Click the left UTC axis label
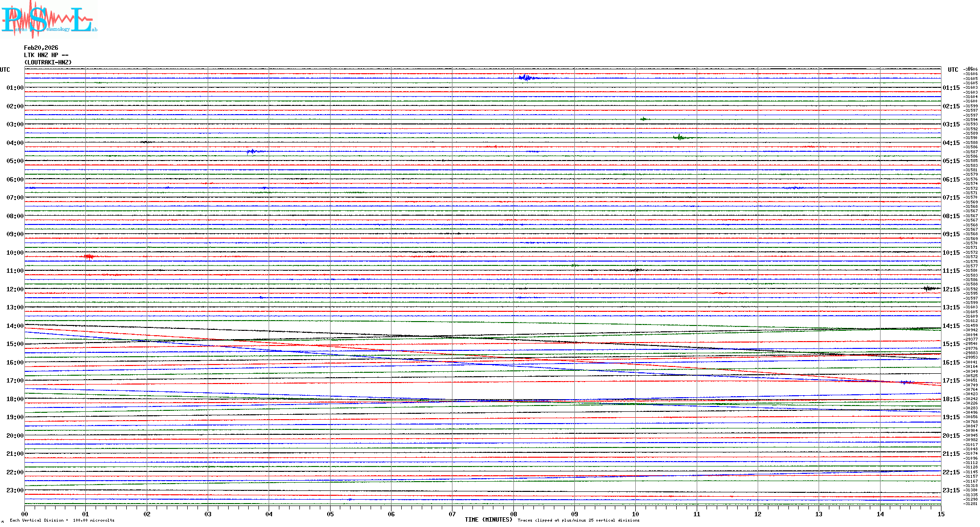980x527 pixels. 5,70
